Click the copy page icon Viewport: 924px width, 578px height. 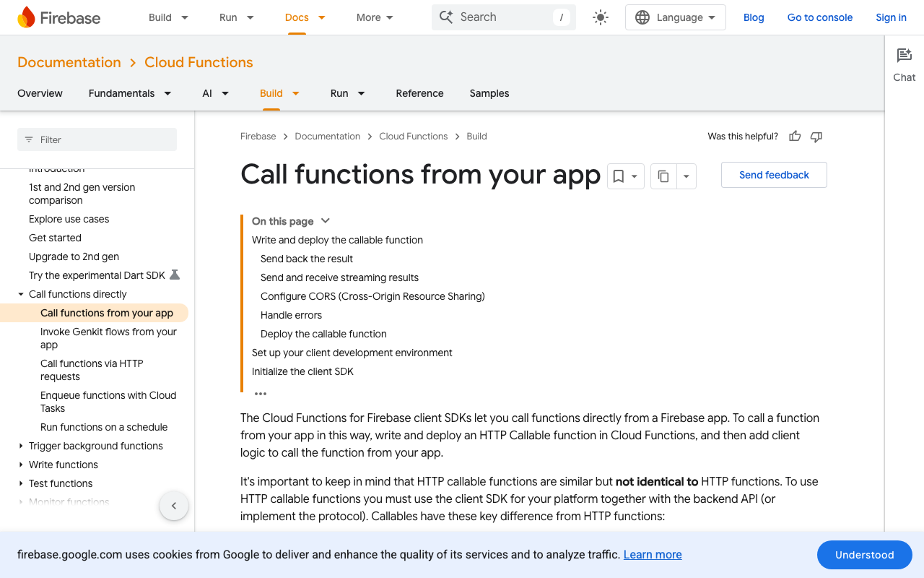pos(663,176)
